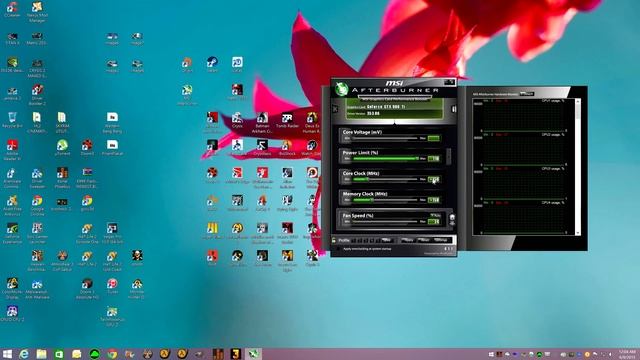Select the Half-Life 2 Episode One shortcut
Viewport: 640px width, 360px height.
point(87,233)
